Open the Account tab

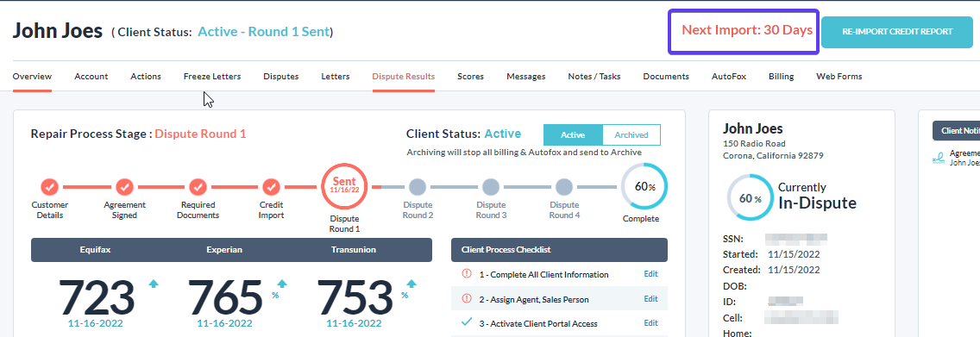pyautogui.click(x=91, y=76)
